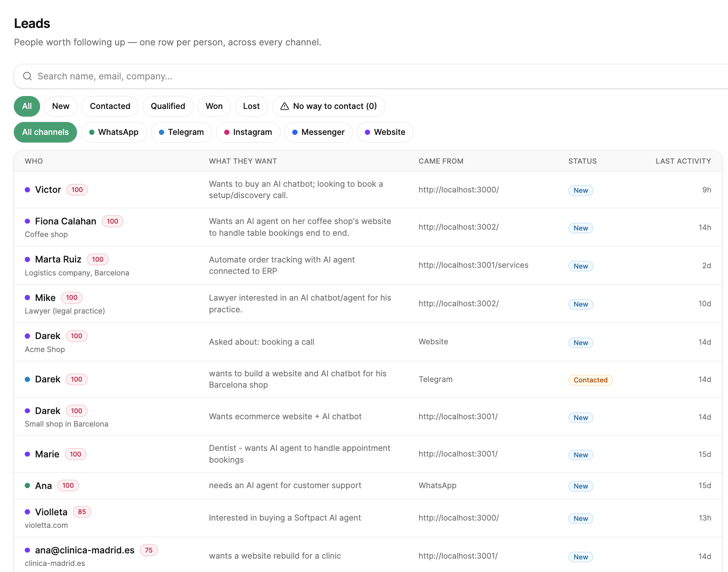
Task: Toggle the Telegram channel filter
Action: [x=181, y=132]
